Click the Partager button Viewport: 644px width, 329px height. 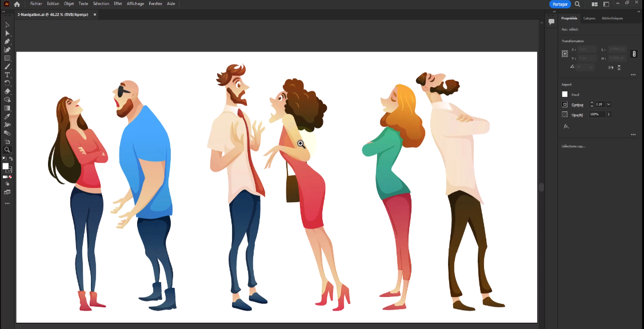560,4
